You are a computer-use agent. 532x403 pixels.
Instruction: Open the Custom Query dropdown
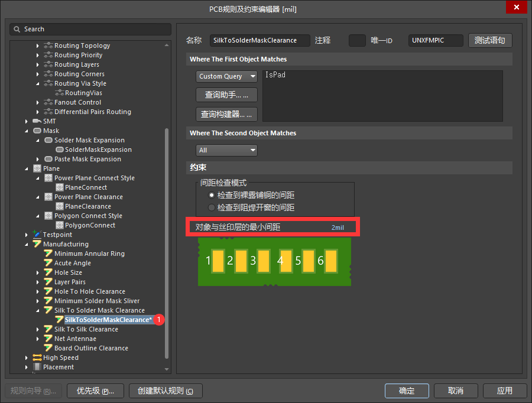tap(226, 76)
